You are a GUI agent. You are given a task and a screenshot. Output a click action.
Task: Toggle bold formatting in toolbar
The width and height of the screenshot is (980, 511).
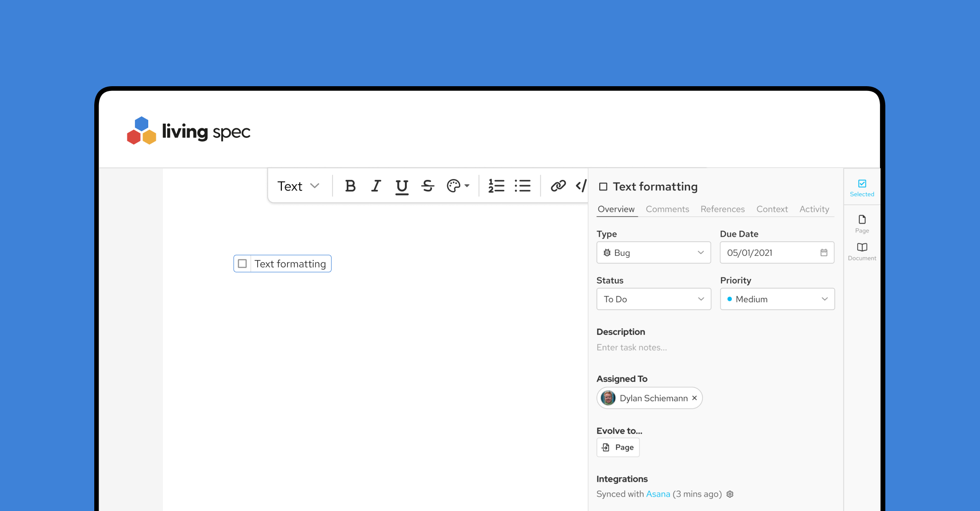point(350,186)
